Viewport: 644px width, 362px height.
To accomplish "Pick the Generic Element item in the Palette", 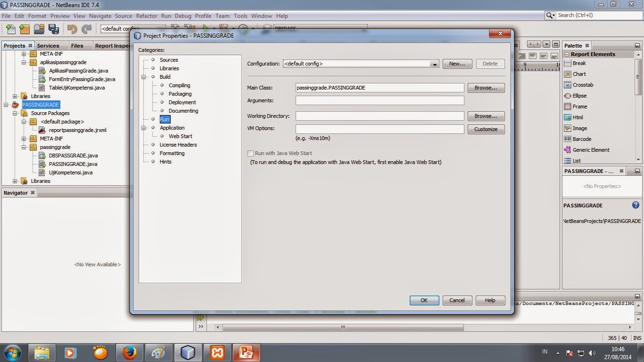I will 591,150.
